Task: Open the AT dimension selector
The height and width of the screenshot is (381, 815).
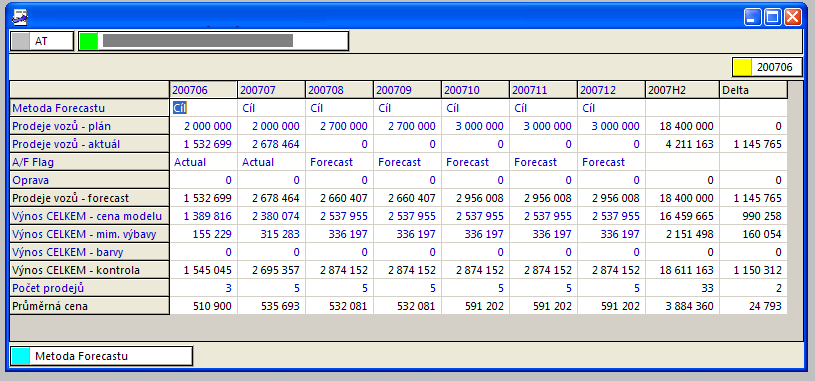Action: coord(42,41)
